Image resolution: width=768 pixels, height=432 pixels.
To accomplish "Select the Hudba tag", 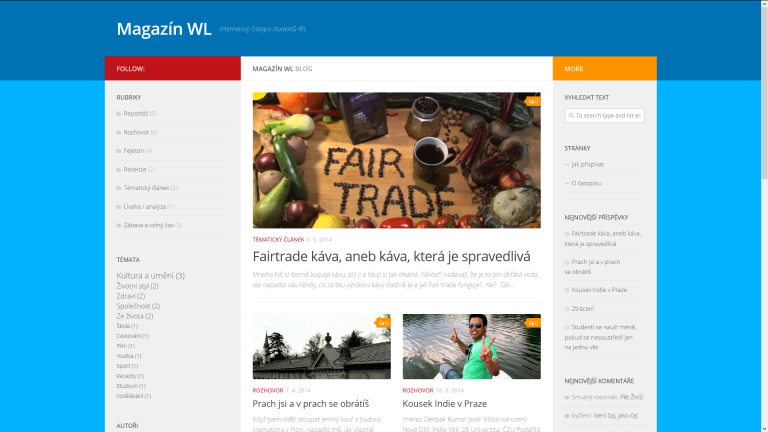I will [129, 356].
